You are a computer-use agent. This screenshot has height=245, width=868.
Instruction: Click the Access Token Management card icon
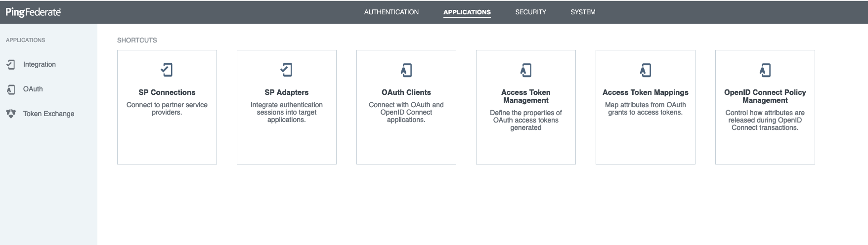pyautogui.click(x=526, y=70)
